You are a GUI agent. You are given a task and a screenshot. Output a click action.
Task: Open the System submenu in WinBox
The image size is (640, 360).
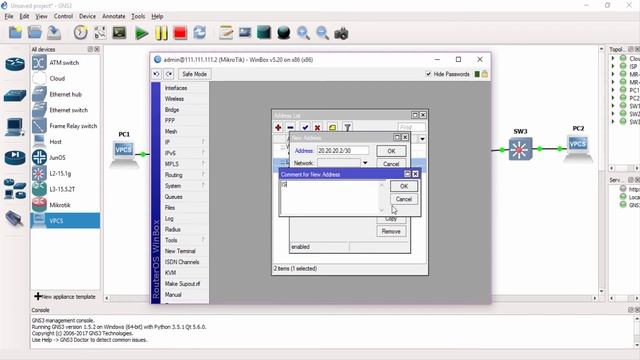click(x=184, y=186)
